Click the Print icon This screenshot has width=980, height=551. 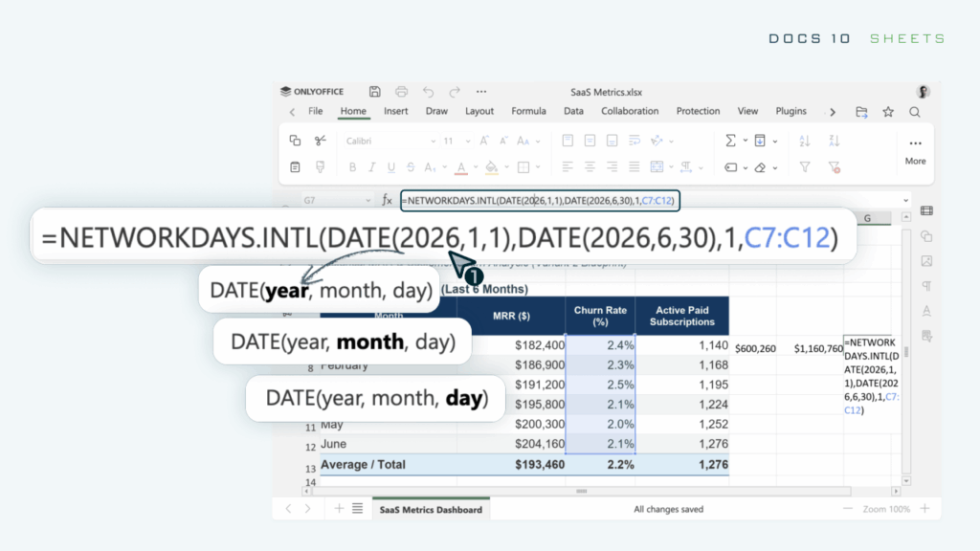[x=401, y=92]
